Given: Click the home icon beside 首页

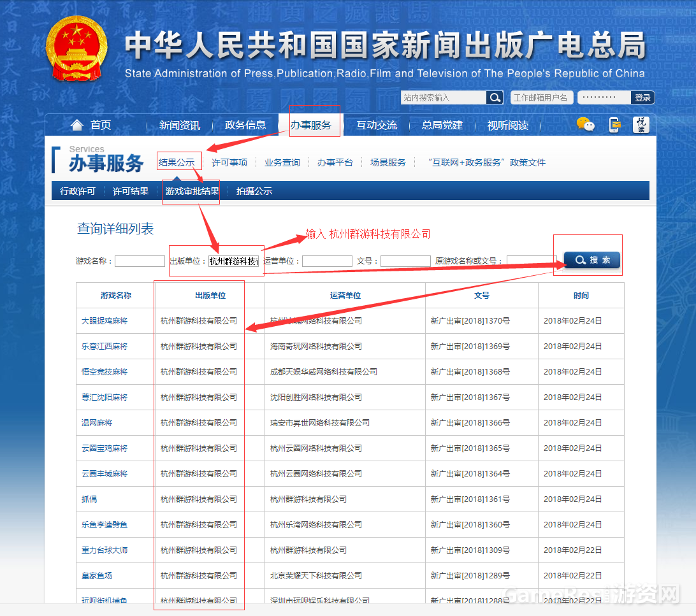Looking at the screenshot, I should (76, 125).
